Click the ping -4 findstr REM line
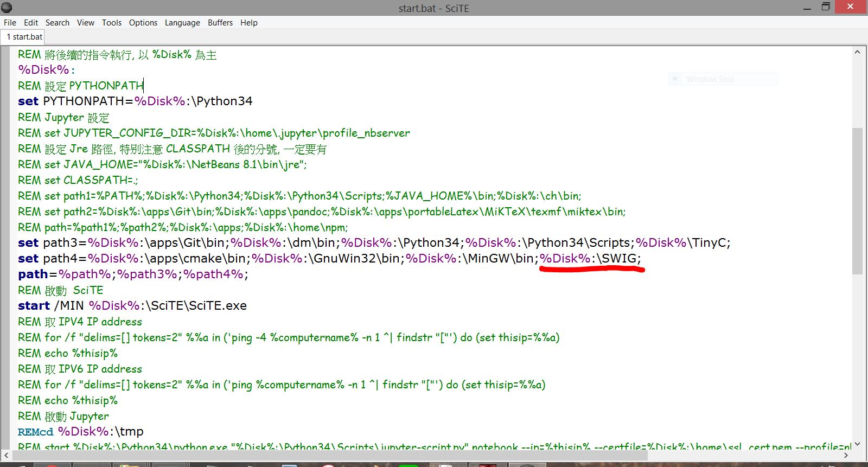Screen dimensions: 868x467 289,337
